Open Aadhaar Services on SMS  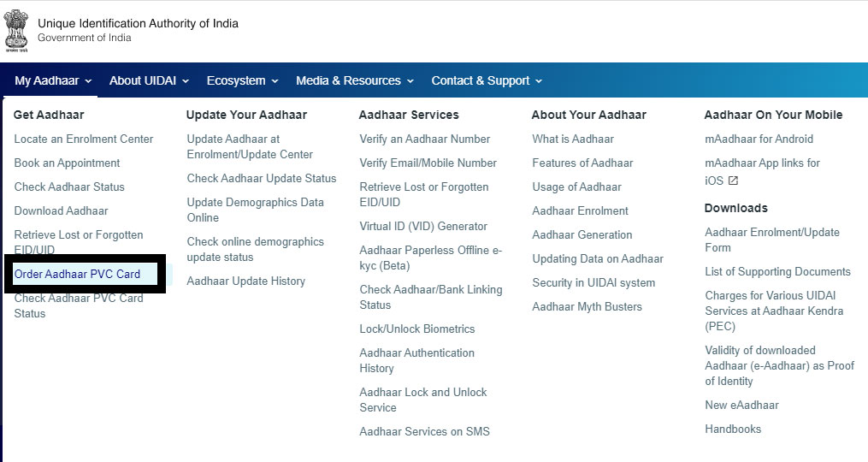point(424,431)
